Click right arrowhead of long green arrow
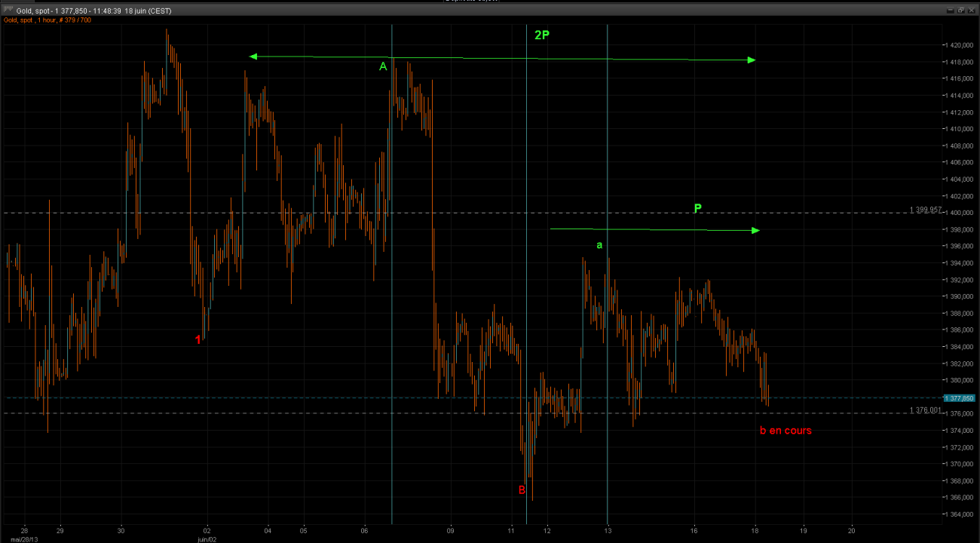This screenshot has height=543, width=980. pos(751,60)
